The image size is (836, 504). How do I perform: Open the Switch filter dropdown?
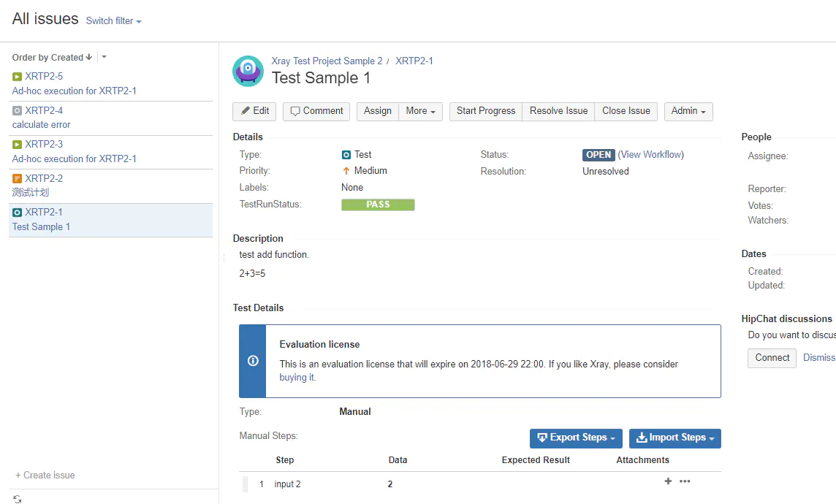[x=113, y=20]
